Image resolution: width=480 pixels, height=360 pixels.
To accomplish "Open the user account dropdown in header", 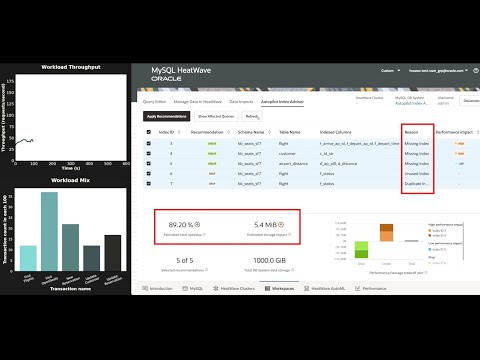I will (438, 70).
